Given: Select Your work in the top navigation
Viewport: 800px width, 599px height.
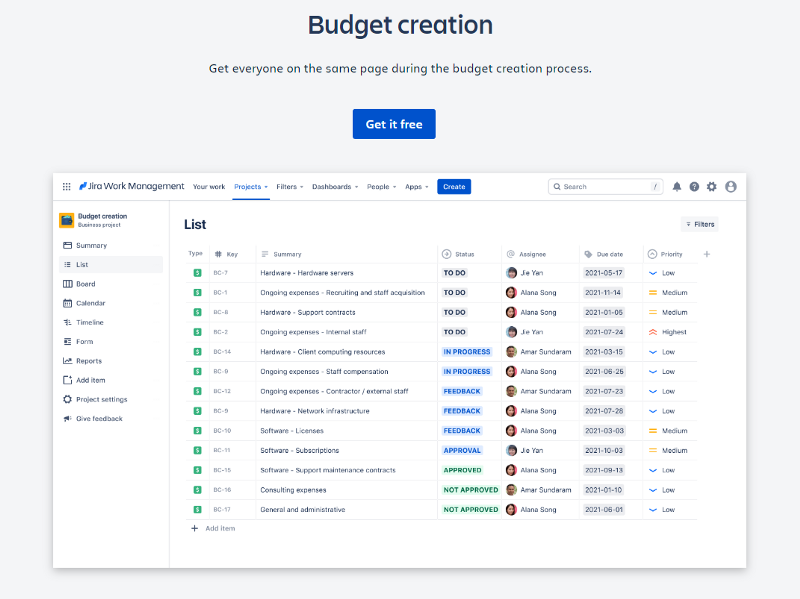Looking at the screenshot, I should coord(209,187).
